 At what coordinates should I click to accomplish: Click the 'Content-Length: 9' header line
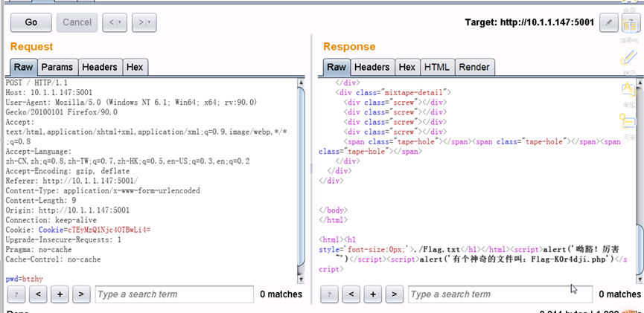41,201
